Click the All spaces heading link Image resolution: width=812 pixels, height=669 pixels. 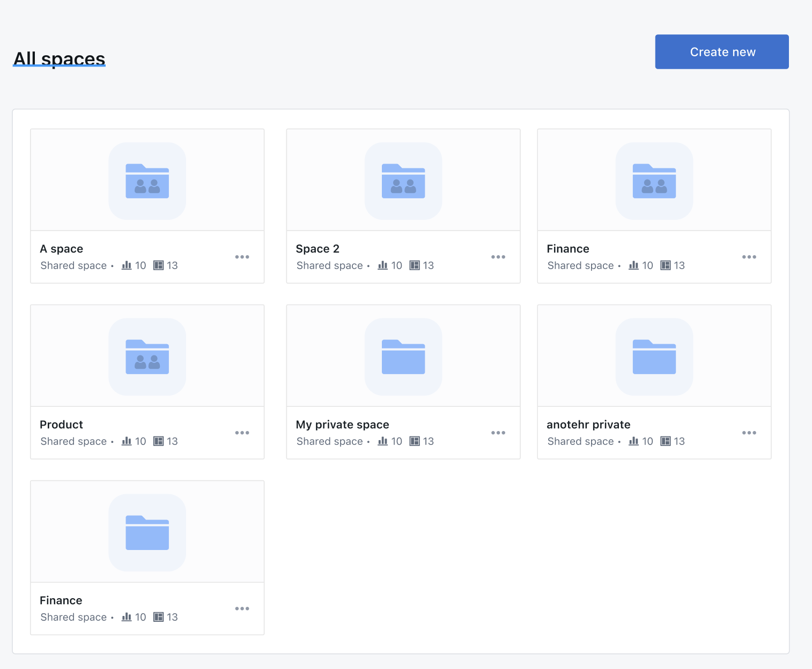point(59,58)
